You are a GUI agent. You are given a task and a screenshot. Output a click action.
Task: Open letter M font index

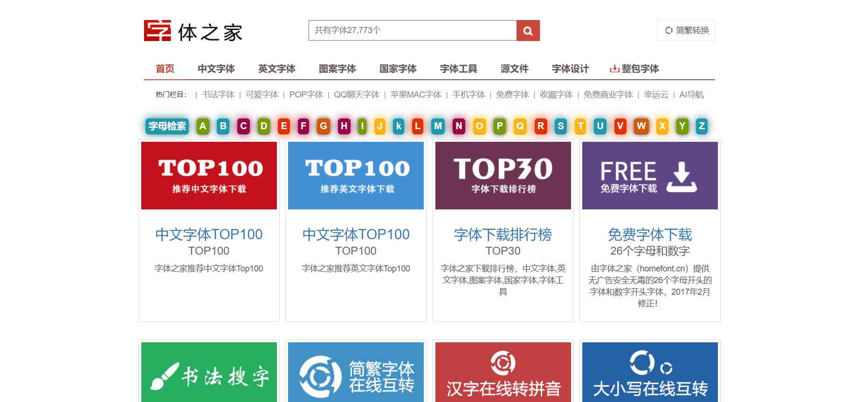click(438, 126)
